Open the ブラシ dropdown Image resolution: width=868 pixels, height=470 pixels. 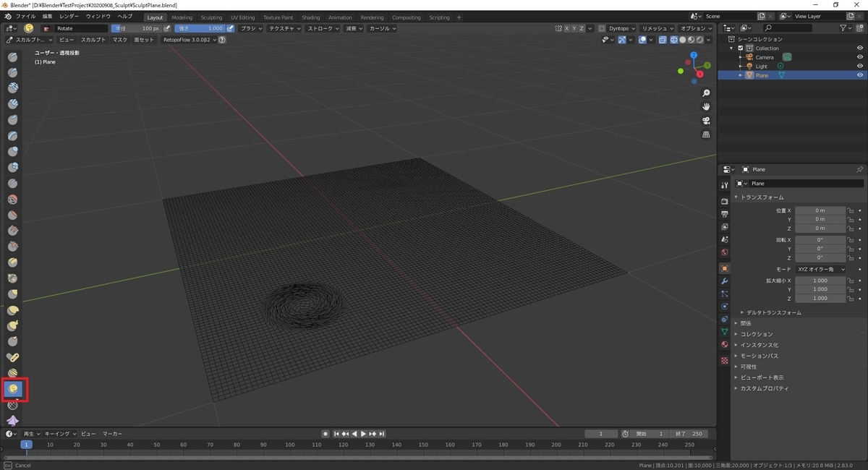pos(252,28)
